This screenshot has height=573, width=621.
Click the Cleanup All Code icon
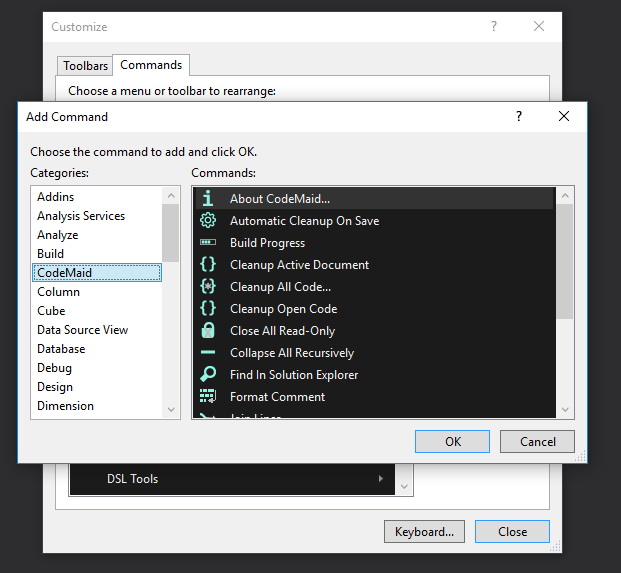(208, 286)
